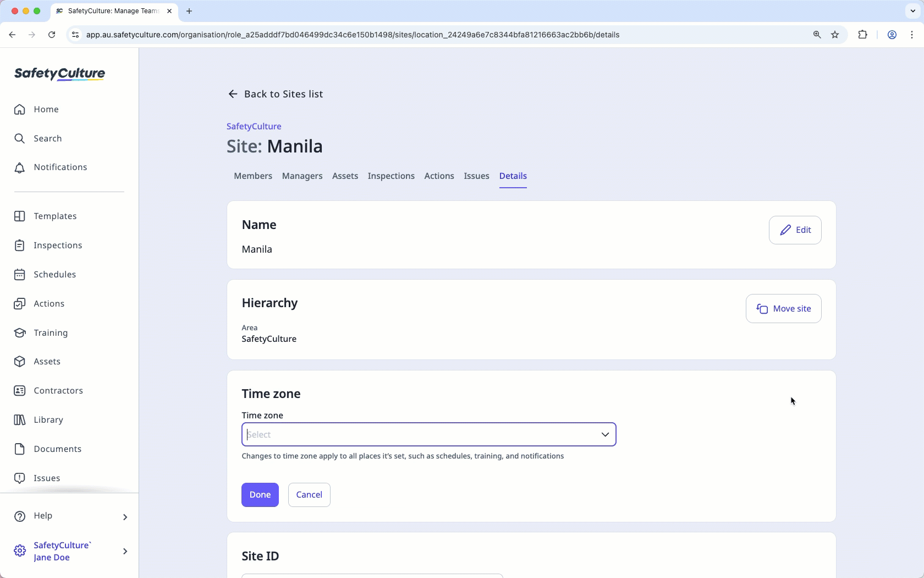Expand the Jane Doe account menu chevron
The height and width of the screenshot is (578, 924).
tap(125, 551)
